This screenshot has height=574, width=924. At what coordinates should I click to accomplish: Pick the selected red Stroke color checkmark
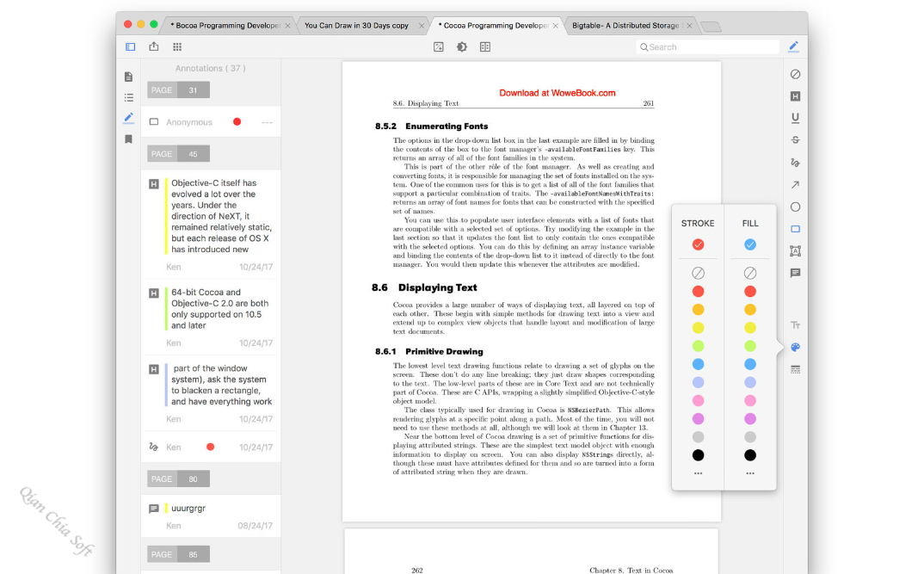coord(698,244)
